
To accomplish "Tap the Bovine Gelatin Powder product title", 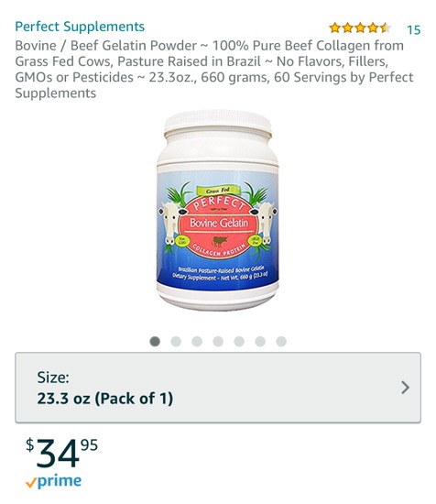I will pos(214,69).
